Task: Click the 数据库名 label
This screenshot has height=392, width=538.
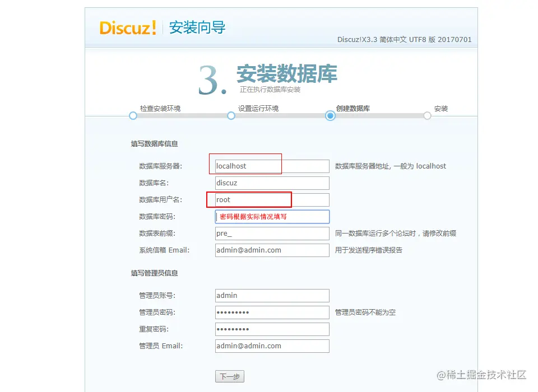Action: click(154, 183)
